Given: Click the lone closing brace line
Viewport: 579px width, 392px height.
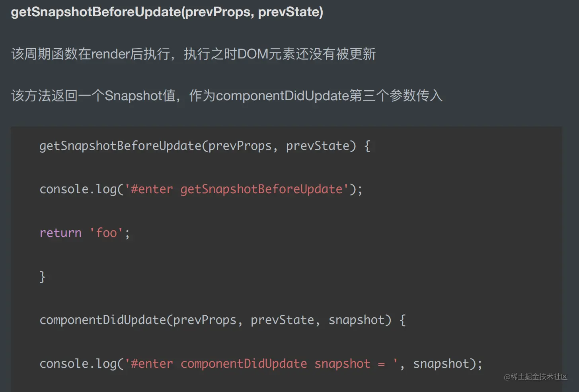Looking at the screenshot, I should (x=43, y=276).
